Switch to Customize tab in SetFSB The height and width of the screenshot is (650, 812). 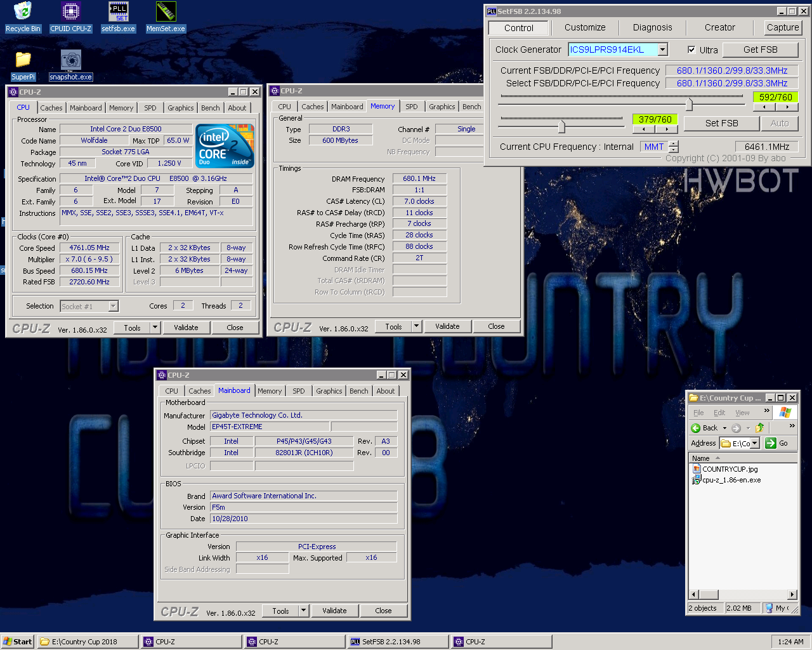pyautogui.click(x=585, y=27)
